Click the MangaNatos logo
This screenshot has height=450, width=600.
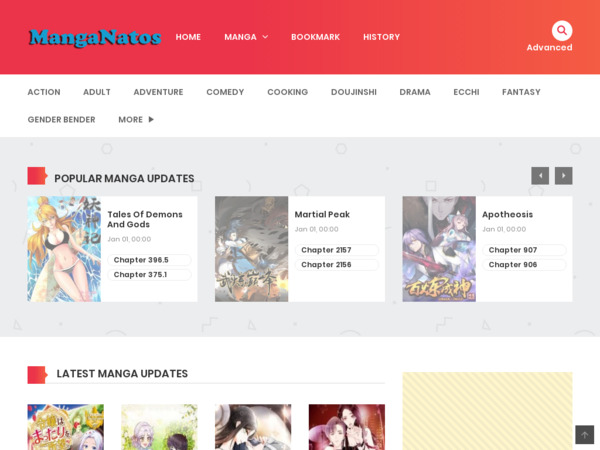coord(95,38)
